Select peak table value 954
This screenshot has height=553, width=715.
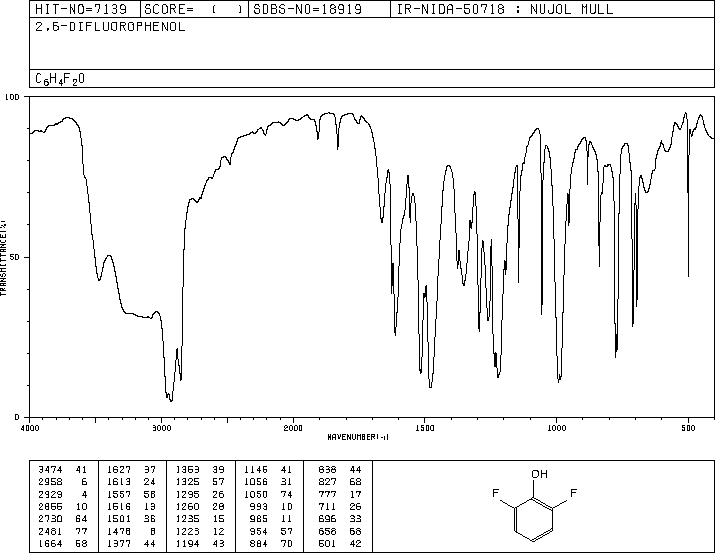pos(259,532)
